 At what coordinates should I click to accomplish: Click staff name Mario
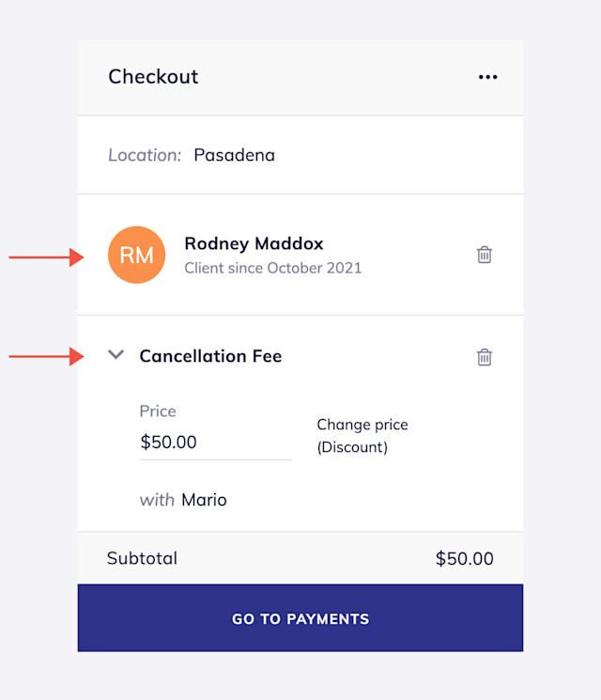pyautogui.click(x=204, y=500)
